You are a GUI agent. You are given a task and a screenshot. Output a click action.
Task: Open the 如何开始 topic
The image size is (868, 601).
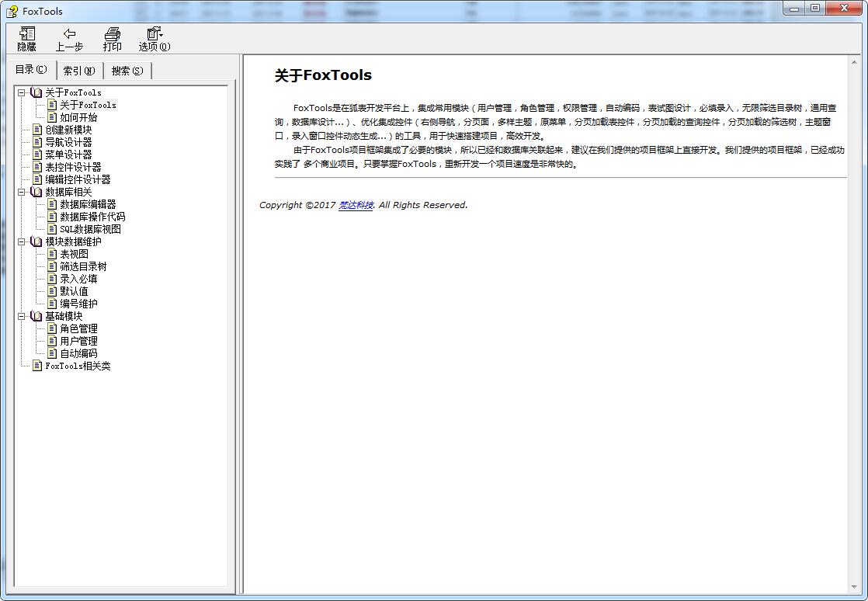(78, 117)
